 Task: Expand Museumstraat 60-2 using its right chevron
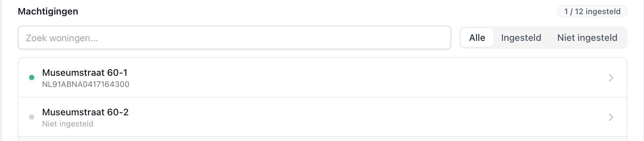pyautogui.click(x=611, y=117)
